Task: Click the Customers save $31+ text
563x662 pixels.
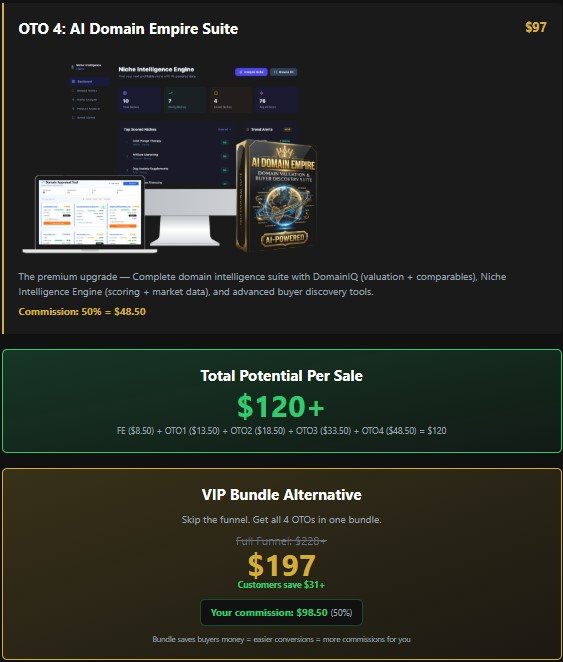Action: (281, 585)
